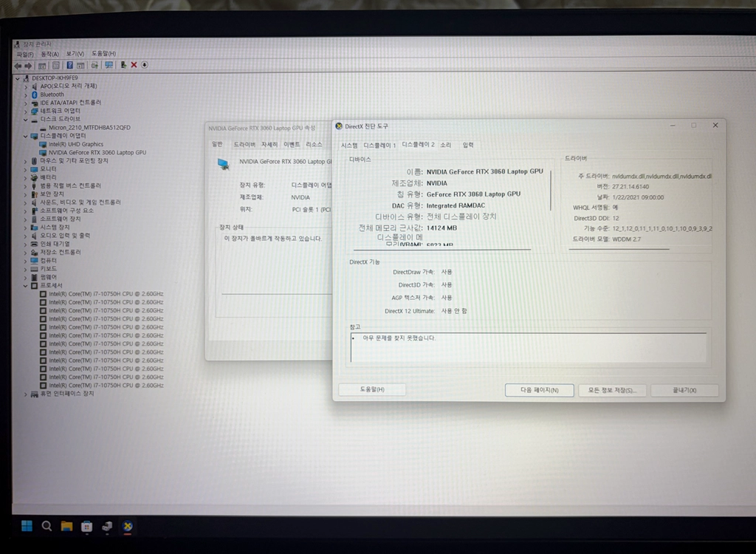Screen dimensions: 756x554
Task: Open File Explorer from the taskbar
Action: pos(66,526)
